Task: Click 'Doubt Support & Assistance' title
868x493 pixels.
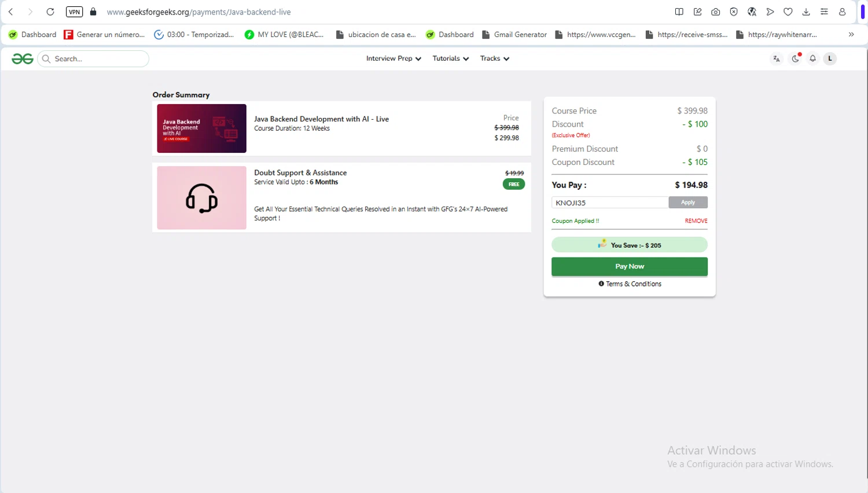Action: pos(300,173)
